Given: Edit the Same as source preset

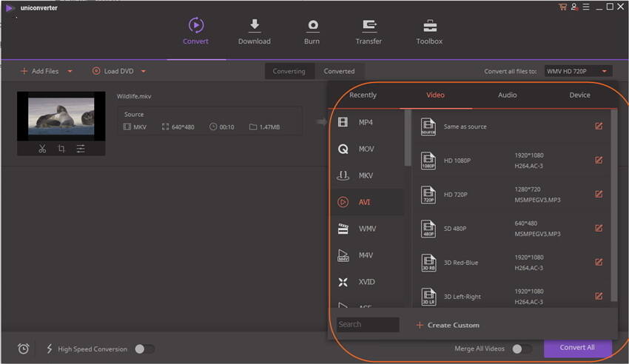Looking at the screenshot, I should [x=599, y=127].
